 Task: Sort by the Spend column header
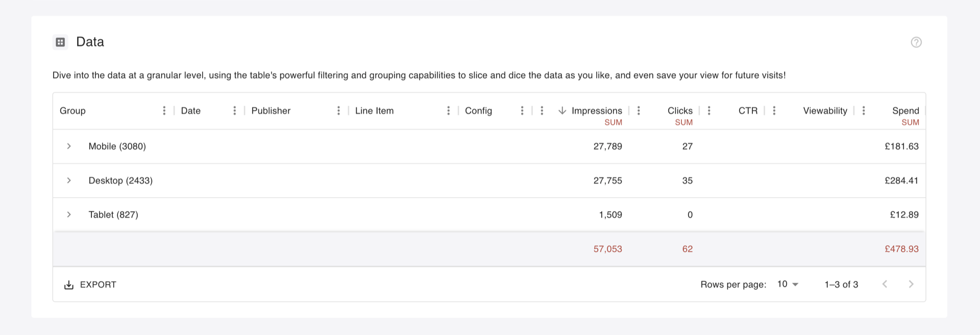905,111
